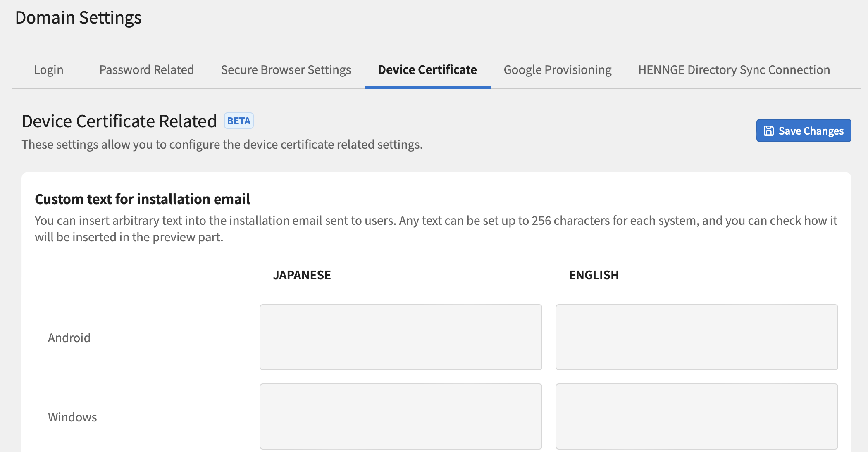
Task: Click the Windows row label
Action: coord(72,417)
